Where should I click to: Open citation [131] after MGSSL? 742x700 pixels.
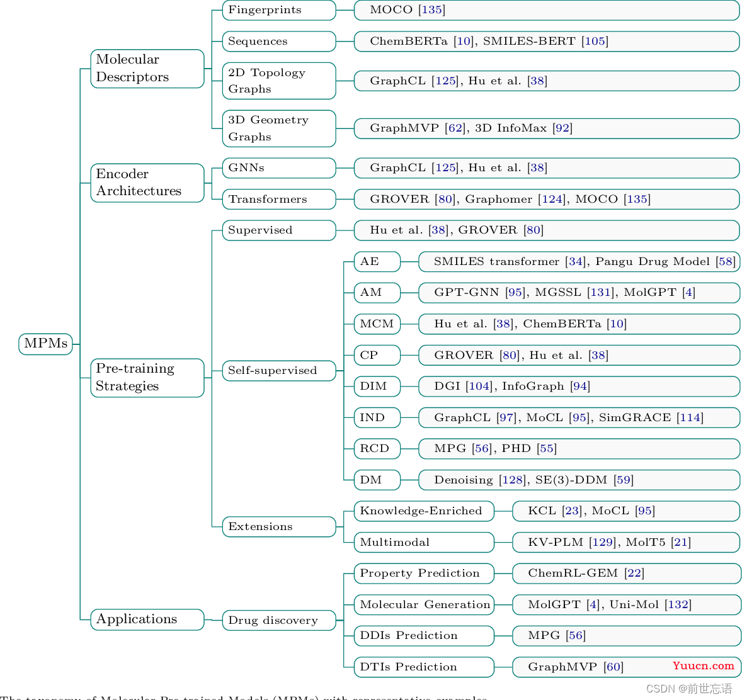point(601,293)
